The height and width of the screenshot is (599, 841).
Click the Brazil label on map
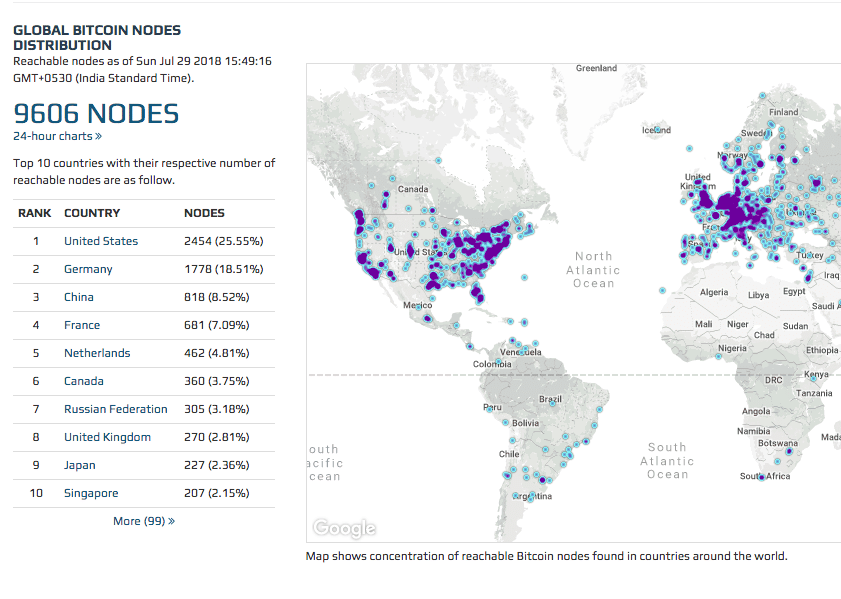click(550, 399)
